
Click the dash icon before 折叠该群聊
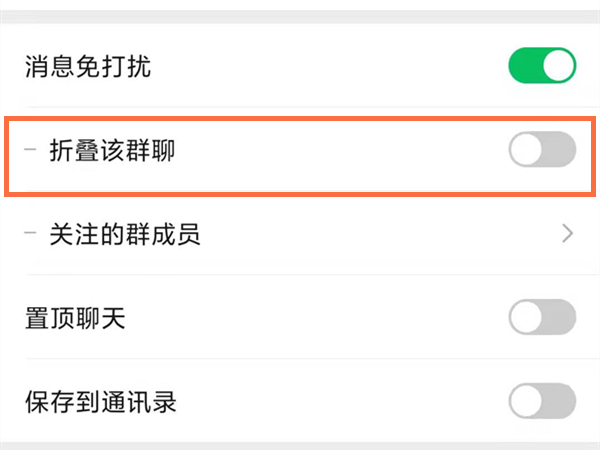[32, 151]
